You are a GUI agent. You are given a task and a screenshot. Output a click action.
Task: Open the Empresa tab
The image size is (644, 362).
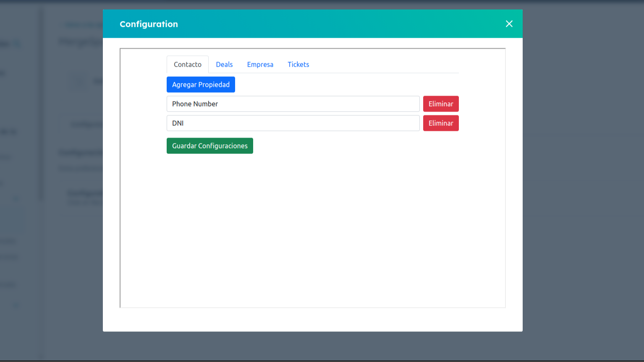tap(260, 65)
